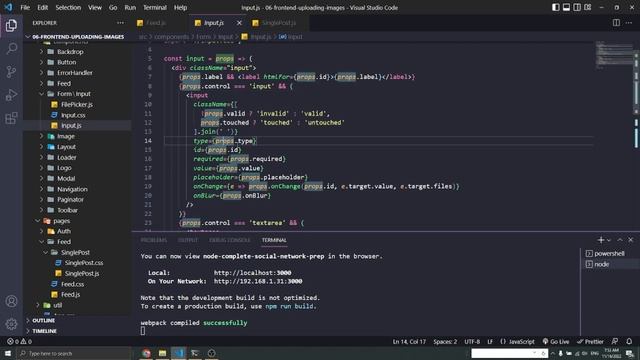Toggle secondary side bar layout button
This screenshot has height=360, width=640.
pos(577,7)
